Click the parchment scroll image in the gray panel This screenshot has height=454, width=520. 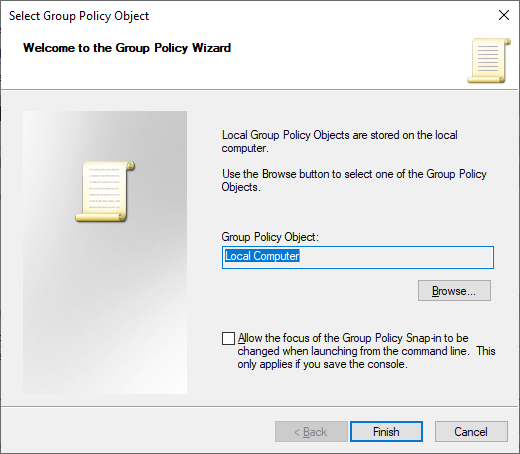click(x=105, y=191)
